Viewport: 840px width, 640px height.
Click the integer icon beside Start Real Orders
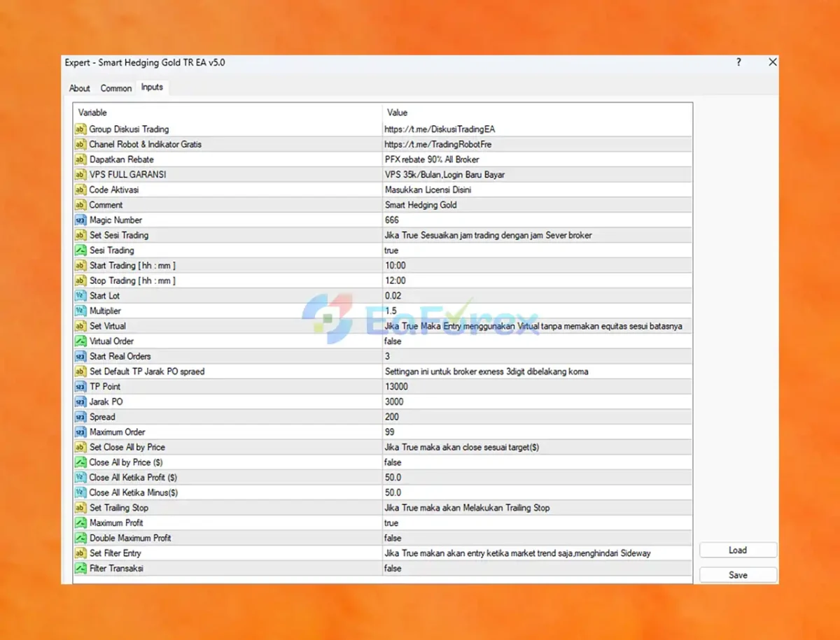[80, 356]
